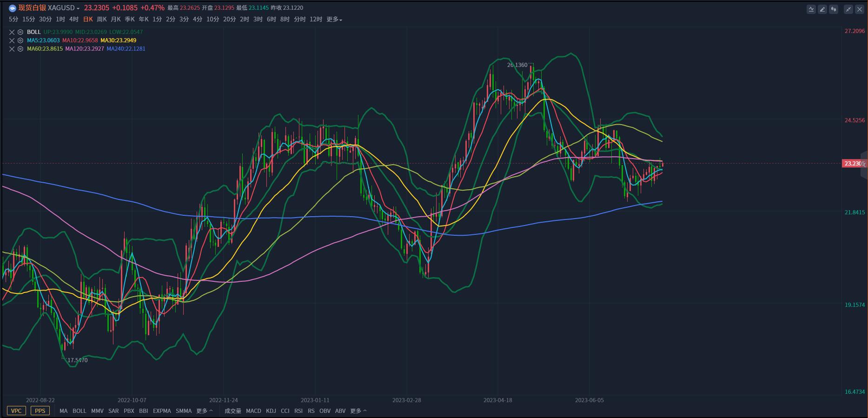This screenshot has height=418, width=868.
Task: Select the 3分 timeframe
Action: 185,20
